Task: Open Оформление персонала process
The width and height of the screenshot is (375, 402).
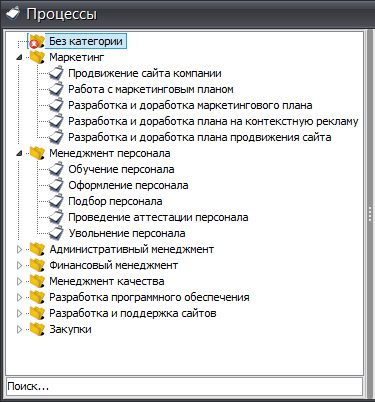Action: [128, 185]
